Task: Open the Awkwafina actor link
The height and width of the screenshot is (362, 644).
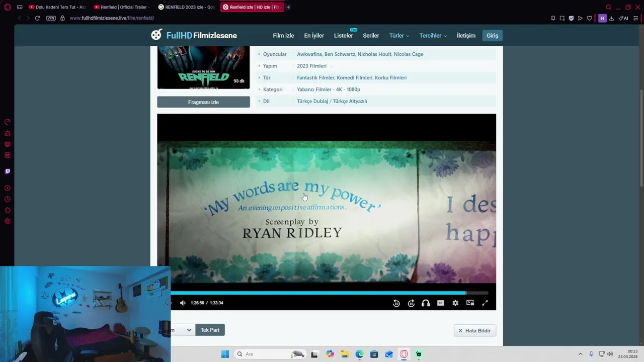Action: click(309, 54)
